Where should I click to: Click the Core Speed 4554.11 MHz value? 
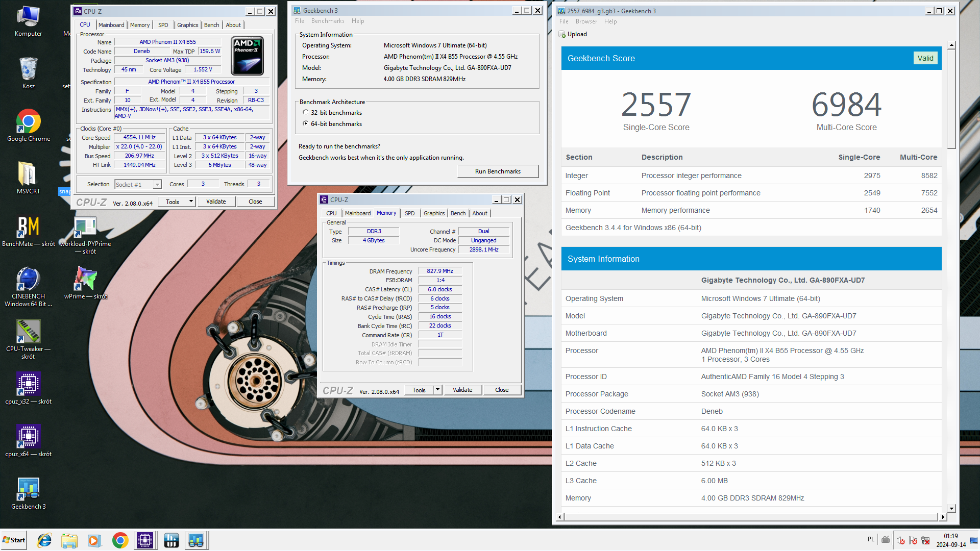click(x=139, y=138)
